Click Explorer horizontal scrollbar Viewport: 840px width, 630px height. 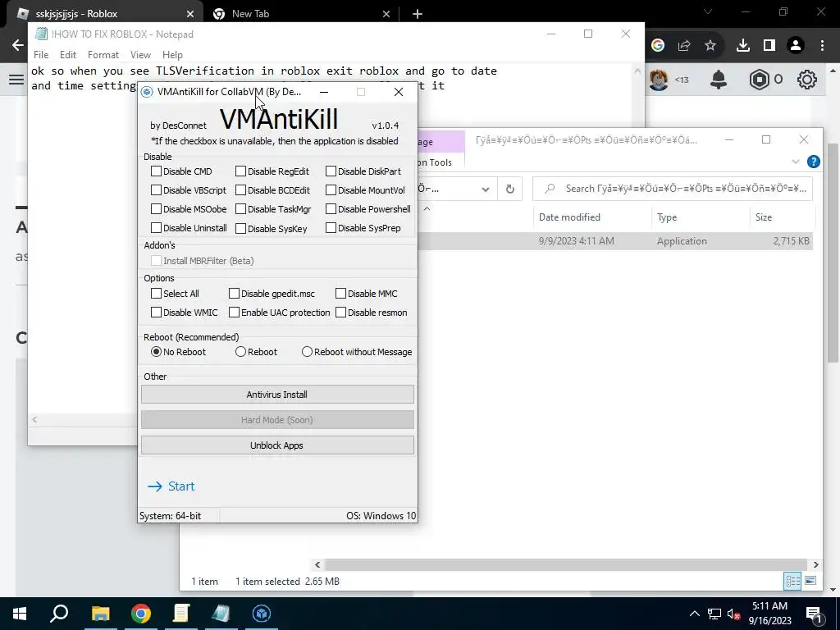point(566,564)
